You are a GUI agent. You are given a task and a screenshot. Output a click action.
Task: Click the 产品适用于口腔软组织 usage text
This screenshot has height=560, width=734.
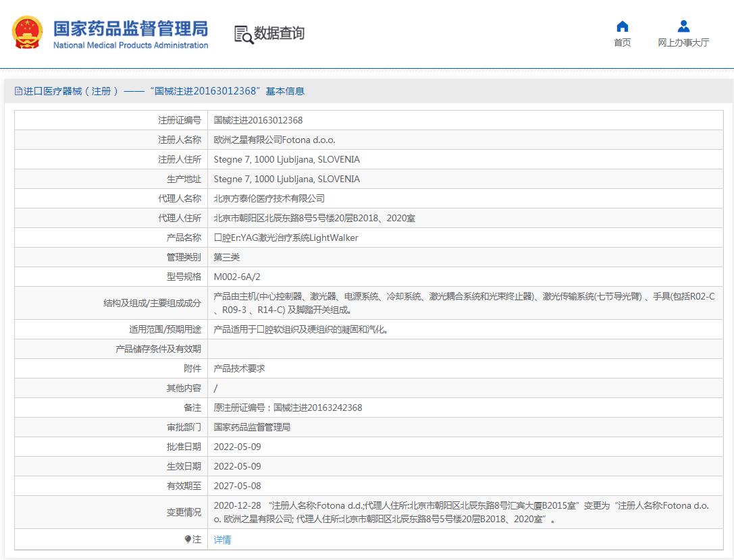pyautogui.click(x=301, y=329)
